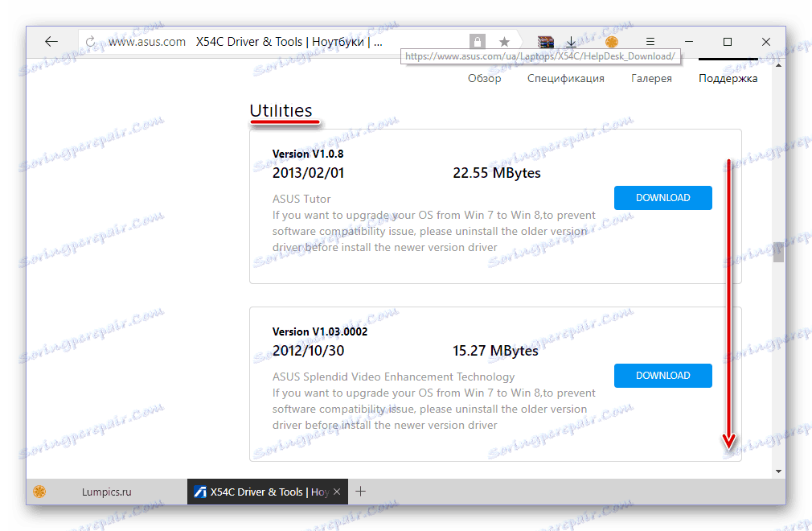Click the scrollbar up arrow
Image resolution: width=812 pixels, height=531 pixels.
pyautogui.click(x=778, y=66)
